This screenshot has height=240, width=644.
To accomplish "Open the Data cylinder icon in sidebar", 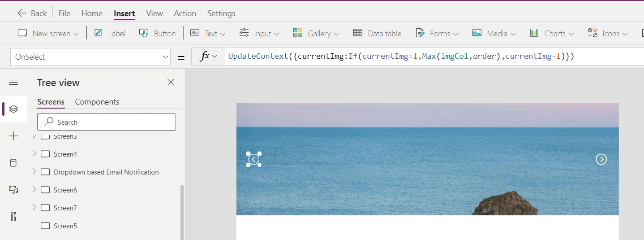I will pyautogui.click(x=13, y=163).
